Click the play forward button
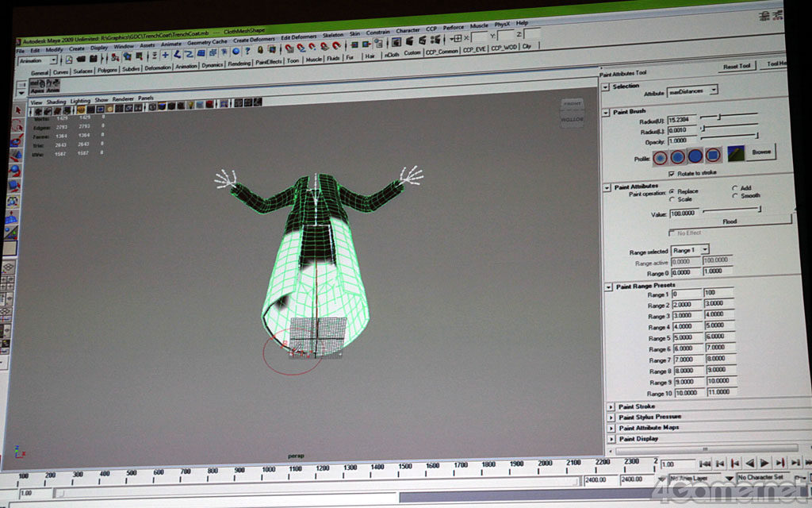The width and height of the screenshot is (812, 508). coord(764,463)
